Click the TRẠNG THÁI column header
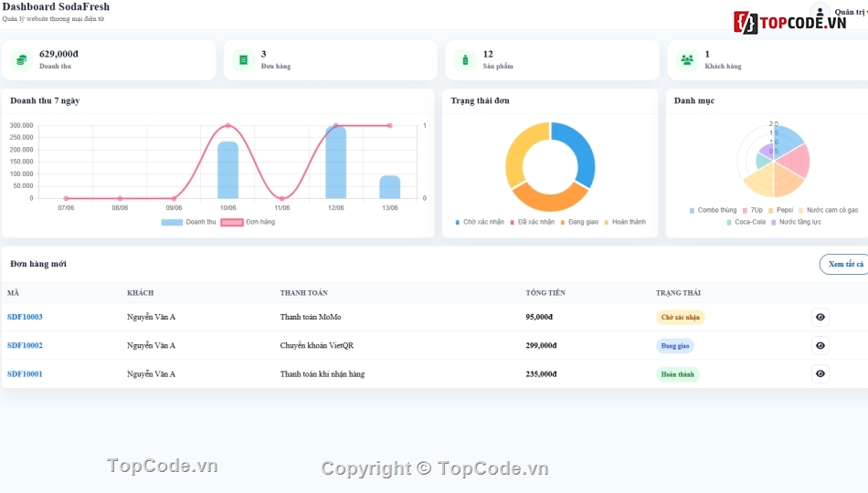The width and height of the screenshot is (868, 493). pyautogui.click(x=678, y=293)
